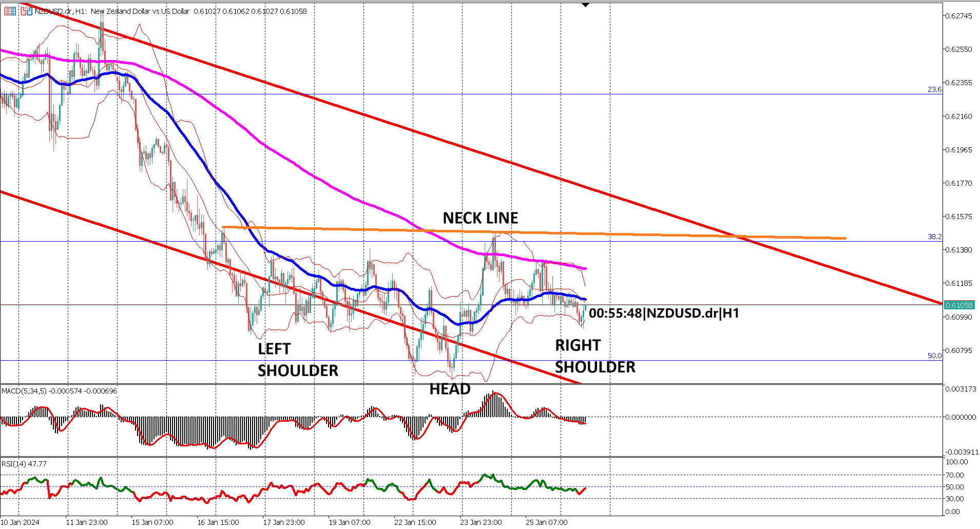Select the HEAD pattern label

click(x=450, y=389)
